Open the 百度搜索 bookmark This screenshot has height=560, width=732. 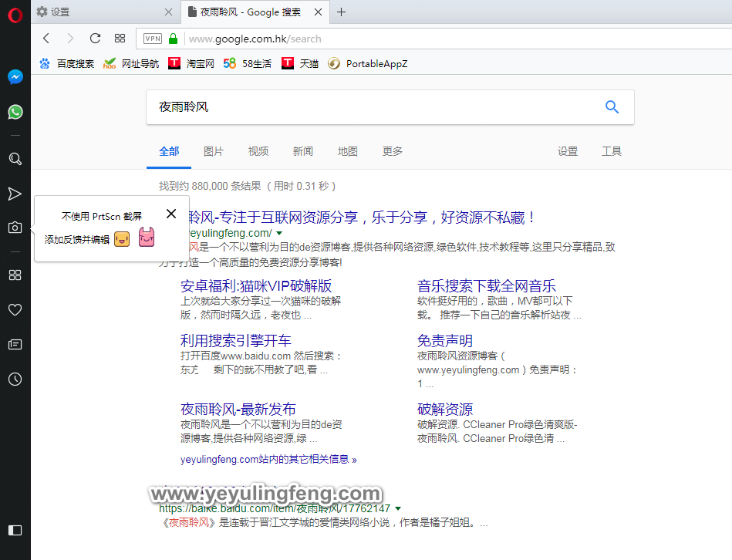coord(67,63)
